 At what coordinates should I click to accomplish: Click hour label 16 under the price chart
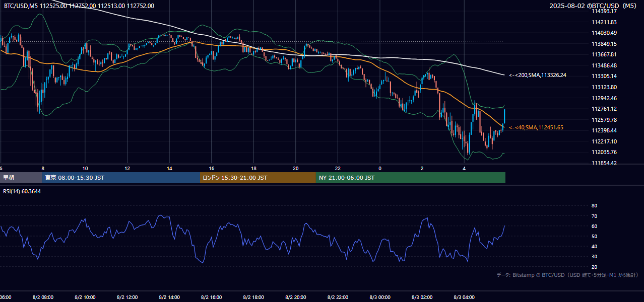(x=212, y=168)
